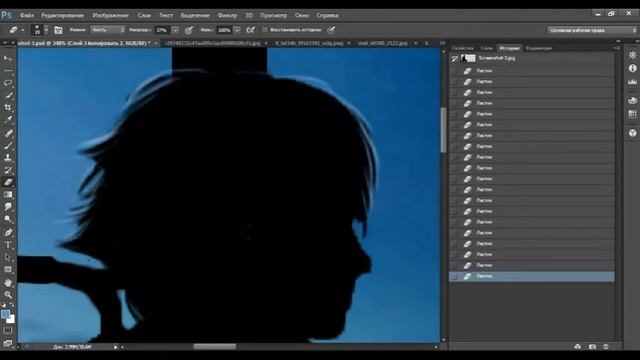The image size is (640, 360).
Task: Open the 3D panel cube icon
Action: coord(632,133)
